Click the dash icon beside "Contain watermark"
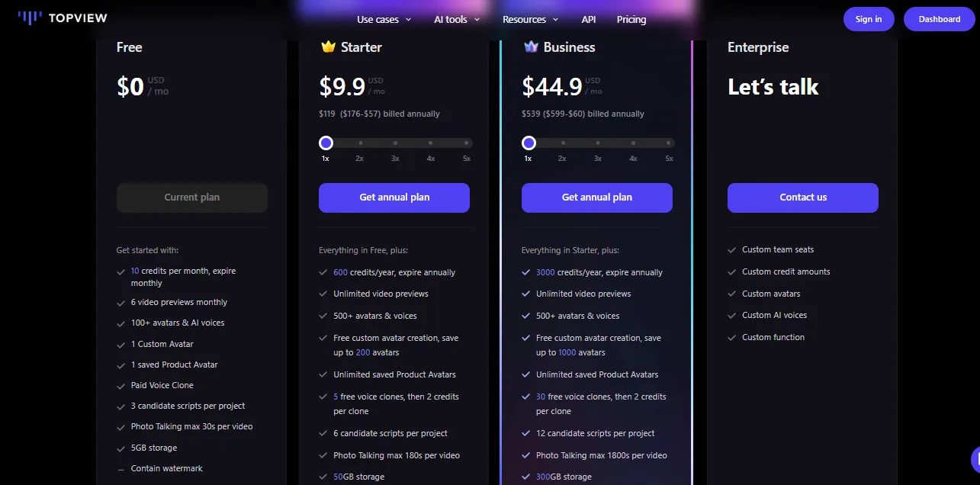Viewport: 980px width, 485px height. [x=120, y=467]
